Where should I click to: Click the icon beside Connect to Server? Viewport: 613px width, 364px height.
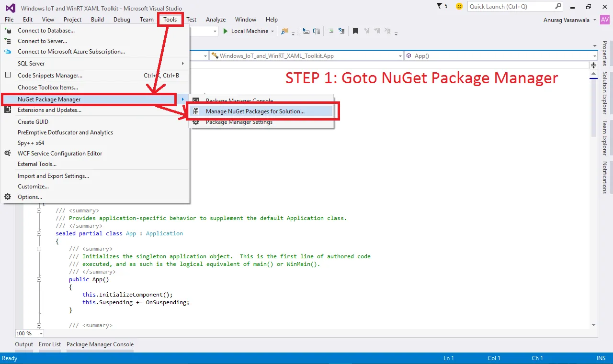coord(8,41)
